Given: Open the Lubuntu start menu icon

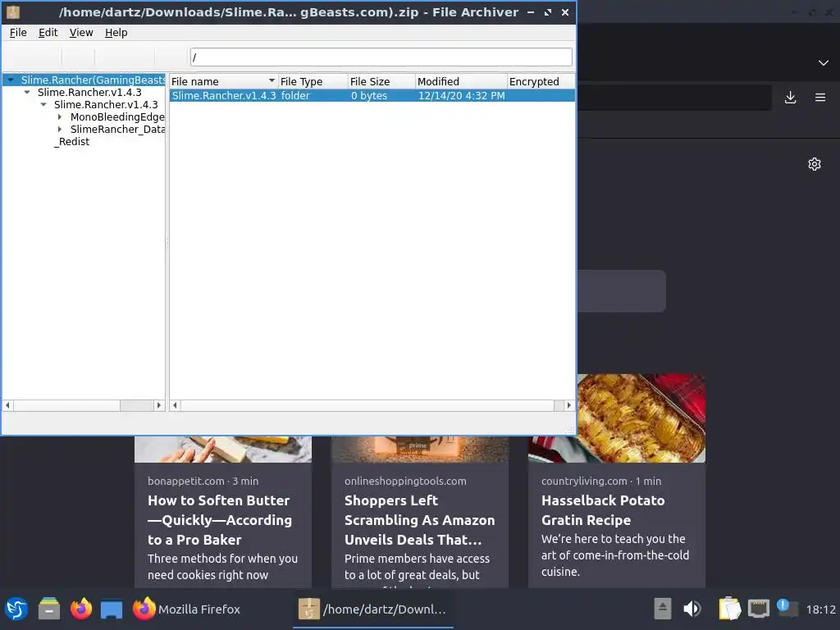Looking at the screenshot, I should (x=16, y=609).
